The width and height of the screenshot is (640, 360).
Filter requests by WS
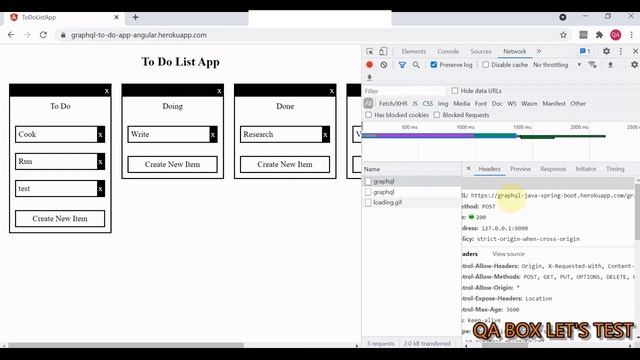coord(512,104)
